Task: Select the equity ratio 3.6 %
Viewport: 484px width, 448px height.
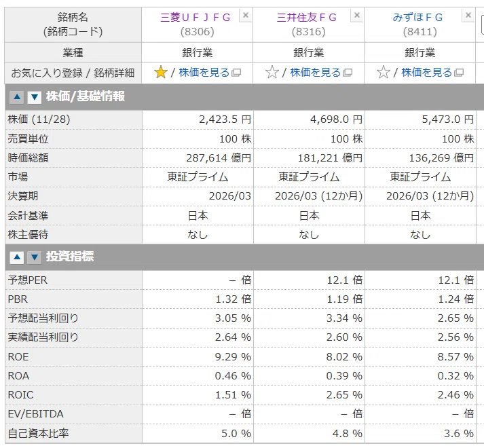Action: point(420,434)
